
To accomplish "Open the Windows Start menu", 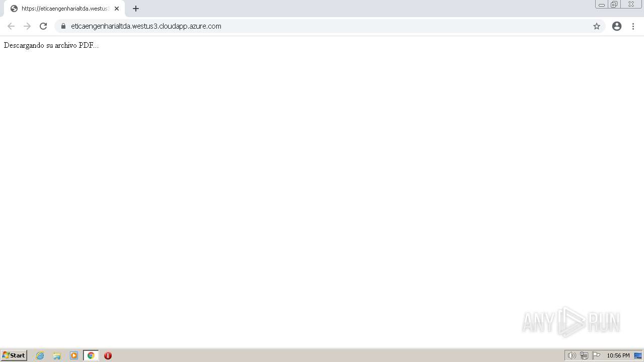I will (x=14, y=355).
